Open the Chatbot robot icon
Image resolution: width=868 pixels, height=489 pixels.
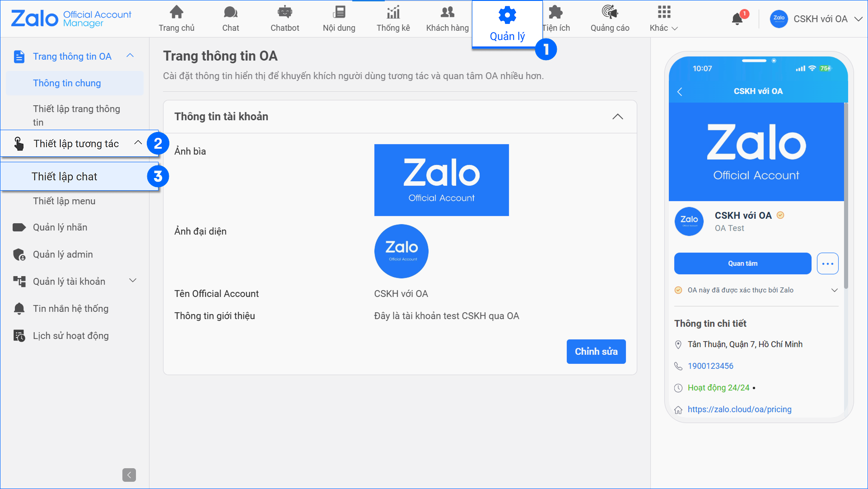pyautogui.click(x=285, y=12)
